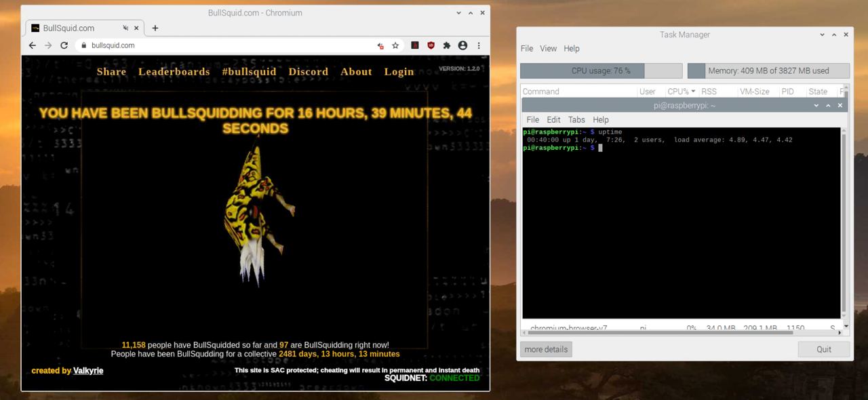Click the blocked content icon in address bar
Screen dimensions: 868x400
380,45
